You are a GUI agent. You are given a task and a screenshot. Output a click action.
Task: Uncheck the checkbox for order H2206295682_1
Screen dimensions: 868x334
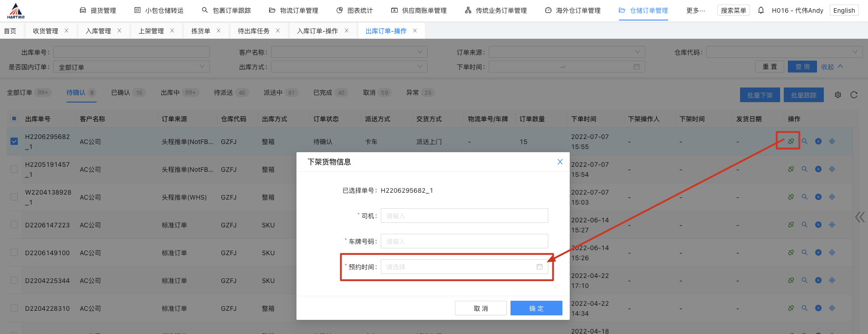(x=14, y=141)
